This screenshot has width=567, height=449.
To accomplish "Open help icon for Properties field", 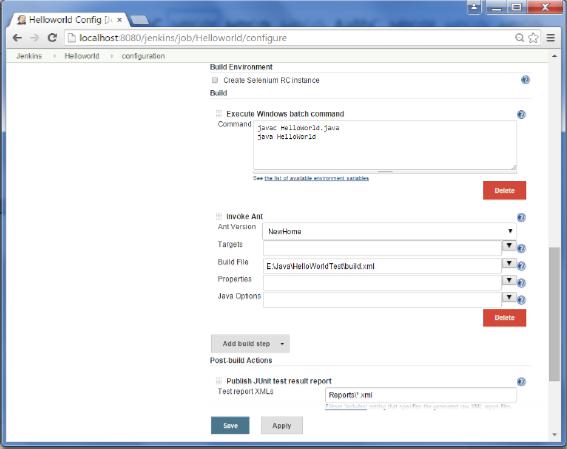I will point(521,283).
